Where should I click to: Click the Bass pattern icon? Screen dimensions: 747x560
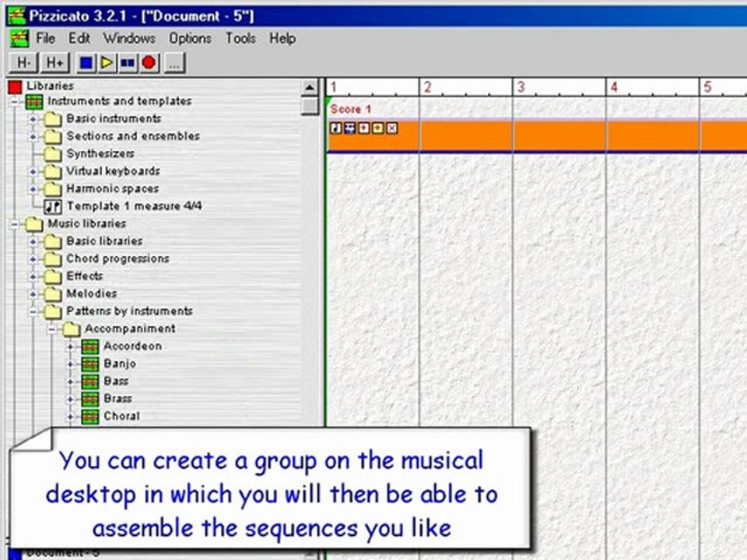point(90,381)
